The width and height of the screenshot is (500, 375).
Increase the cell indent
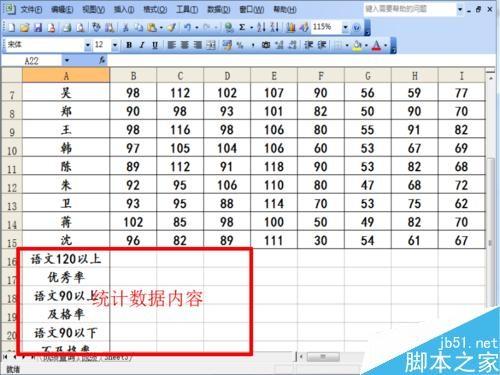pyautogui.click(x=322, y=45)
